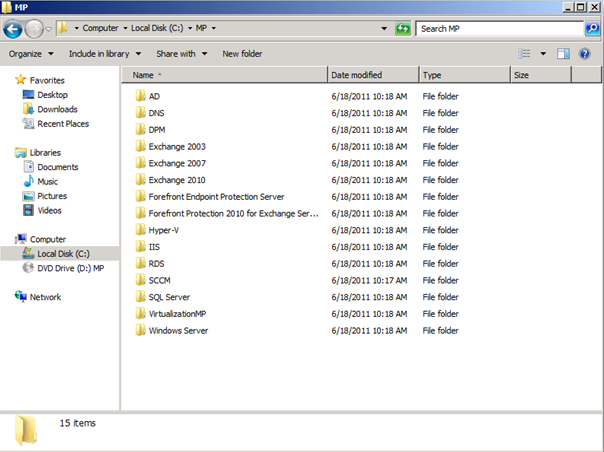Select the Hyper-V folder icon

[x=141, y=230]
